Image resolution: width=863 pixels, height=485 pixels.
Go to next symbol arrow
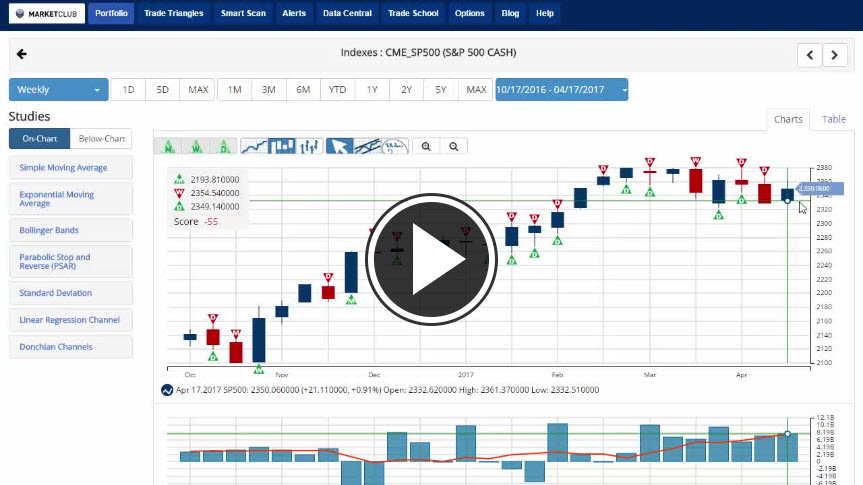(835, 55)
